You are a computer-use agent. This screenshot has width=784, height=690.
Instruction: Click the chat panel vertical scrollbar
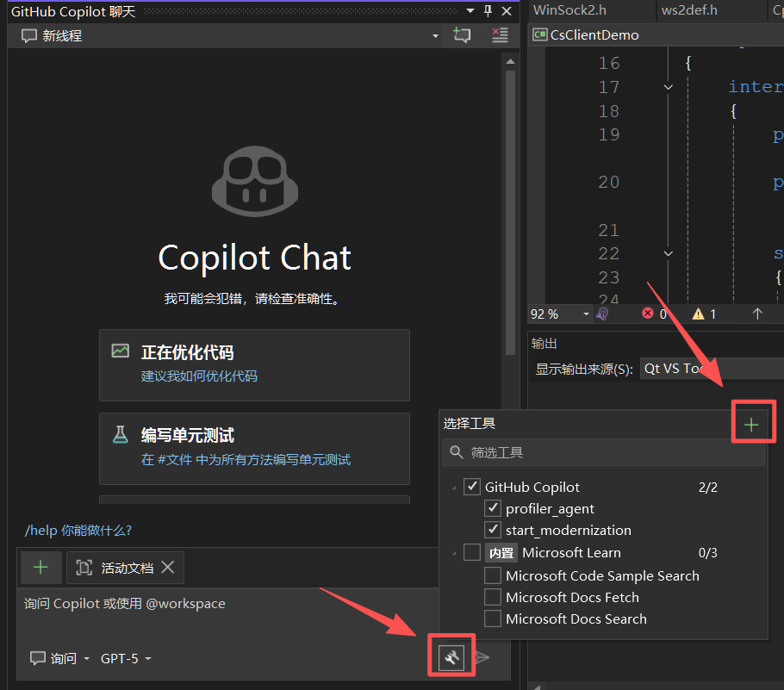pyautogui.click(x=511, y=213)
